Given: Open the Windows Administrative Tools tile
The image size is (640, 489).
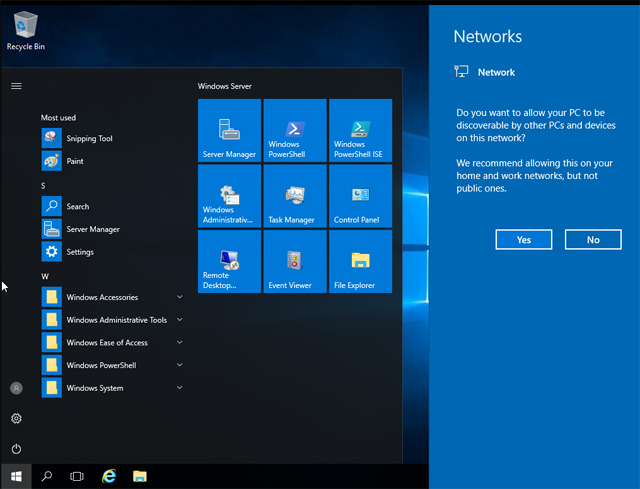Looking at the screenshot, I should pyautogui.click(x=229, y=195).
